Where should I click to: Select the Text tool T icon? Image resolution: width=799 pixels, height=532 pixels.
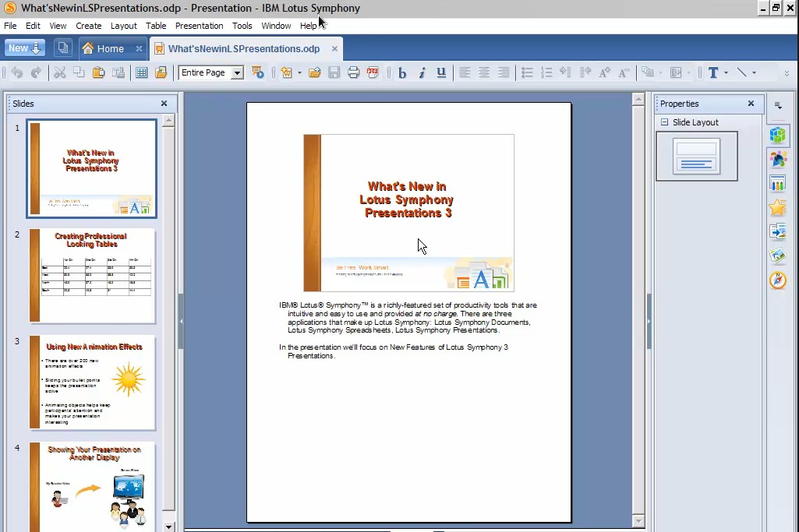click(713, 72)
